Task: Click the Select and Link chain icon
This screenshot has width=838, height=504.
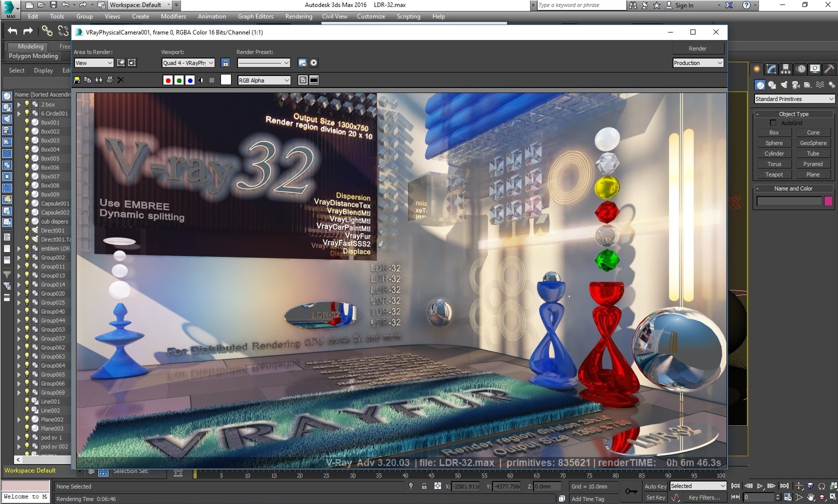Action: tap(47, 31)
